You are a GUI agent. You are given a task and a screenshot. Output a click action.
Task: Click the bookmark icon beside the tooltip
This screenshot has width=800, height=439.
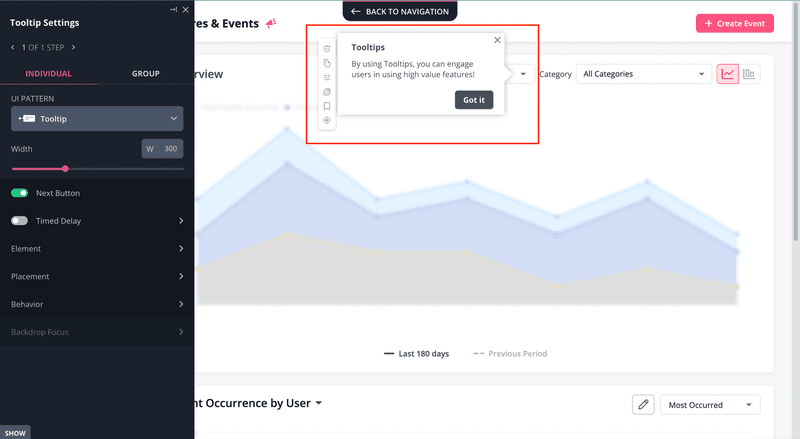(327, 106)
